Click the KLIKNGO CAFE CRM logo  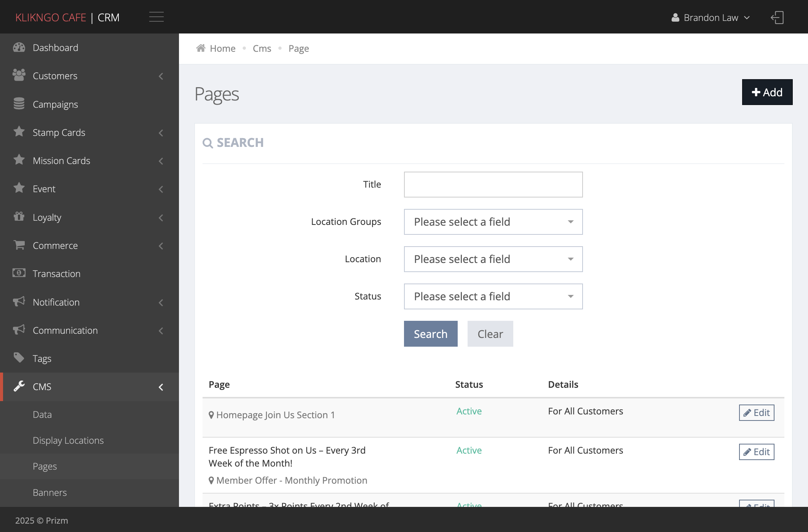click(x=67, y=18)
